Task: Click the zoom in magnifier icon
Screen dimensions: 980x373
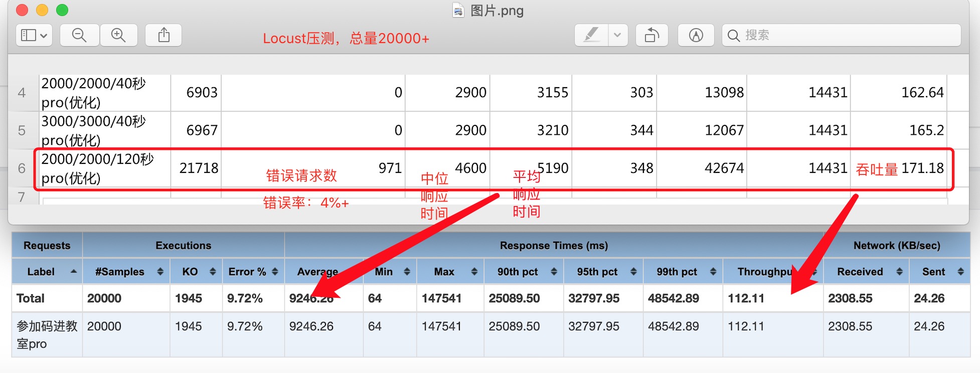Action: pos(118,35)
